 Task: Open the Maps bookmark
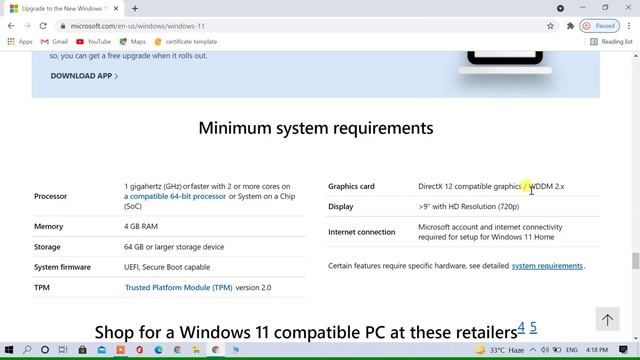coord(133,42)
